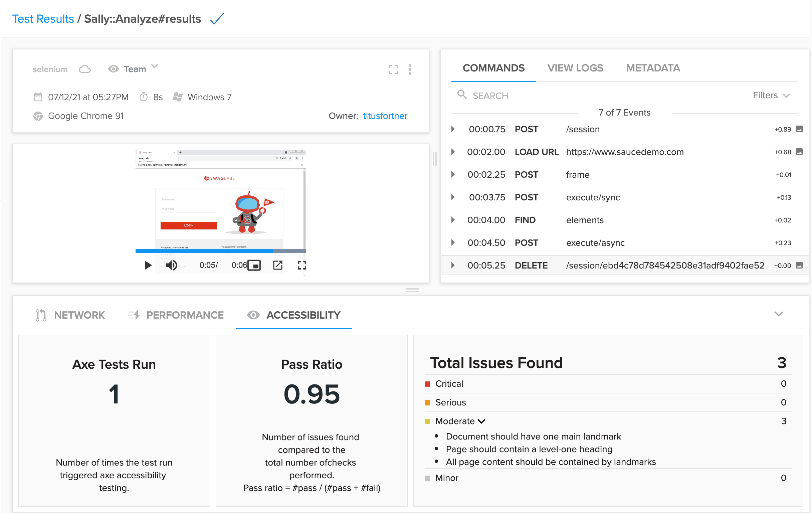The width and height of the screenshot is (812, 513).
Task: Expand the FIND elements command row
Action: pyautogui.click(x=453, y=220)
